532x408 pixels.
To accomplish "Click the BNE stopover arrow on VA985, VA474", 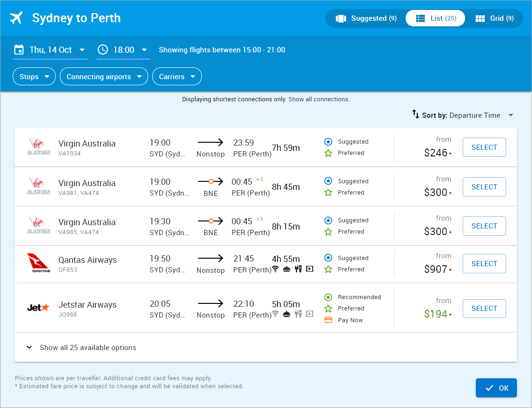I will coord(210,221).
